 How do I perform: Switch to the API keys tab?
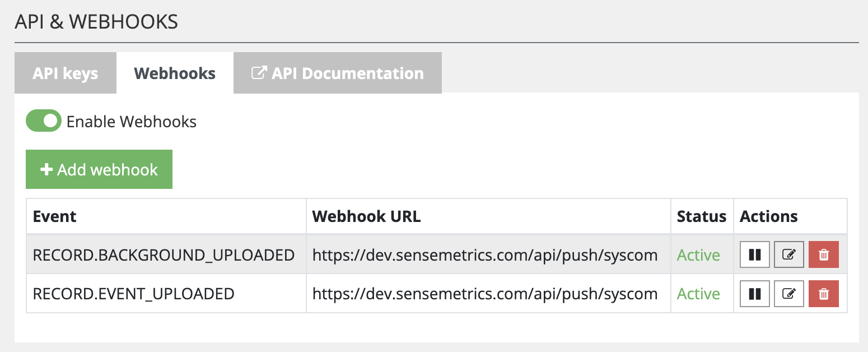(x=66, y=73)
